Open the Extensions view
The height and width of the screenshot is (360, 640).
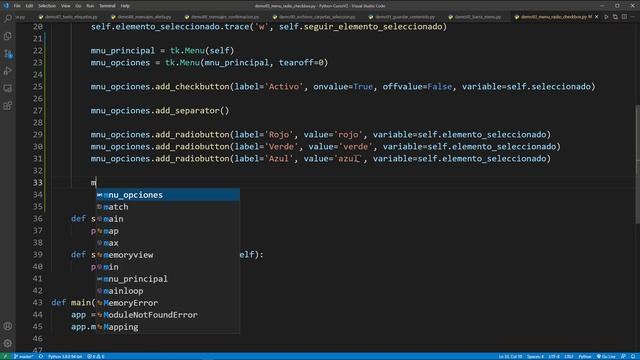8,106
